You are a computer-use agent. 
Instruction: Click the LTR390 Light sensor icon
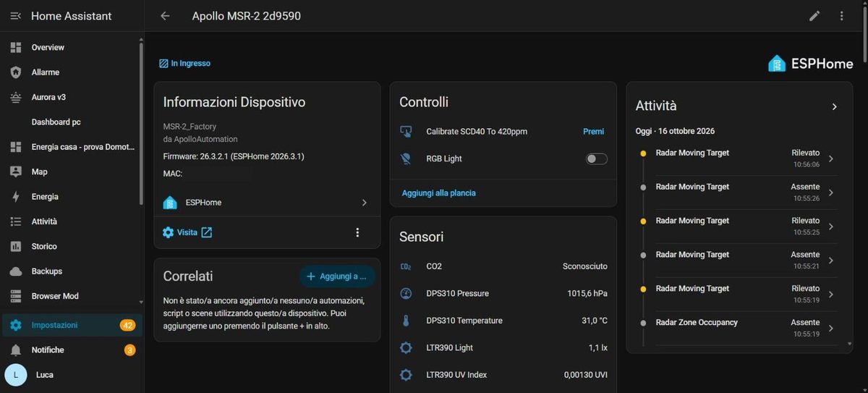click(406, 348)
